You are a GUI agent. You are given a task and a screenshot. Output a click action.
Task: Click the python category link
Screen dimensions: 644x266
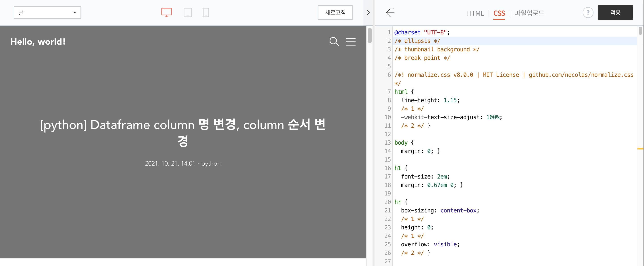point(211,164)
